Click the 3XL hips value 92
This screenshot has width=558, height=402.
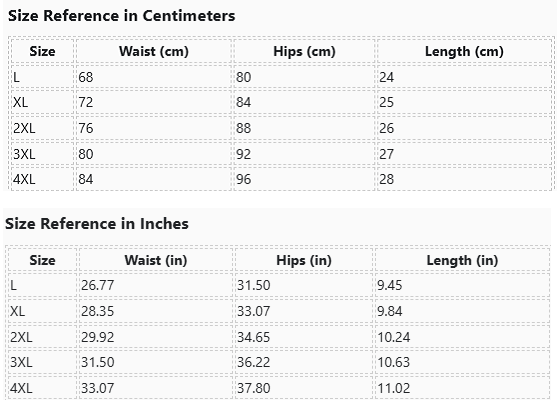[244, 154]
